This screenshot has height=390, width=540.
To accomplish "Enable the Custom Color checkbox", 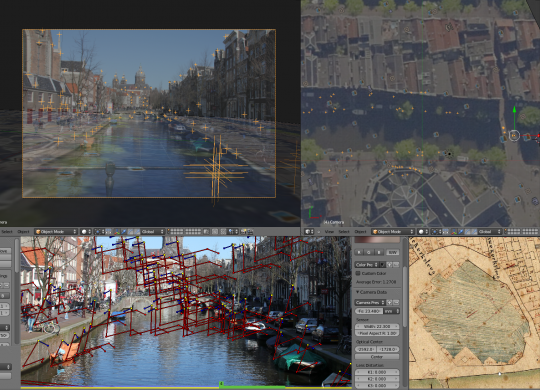I will click(x=358, y=273).
